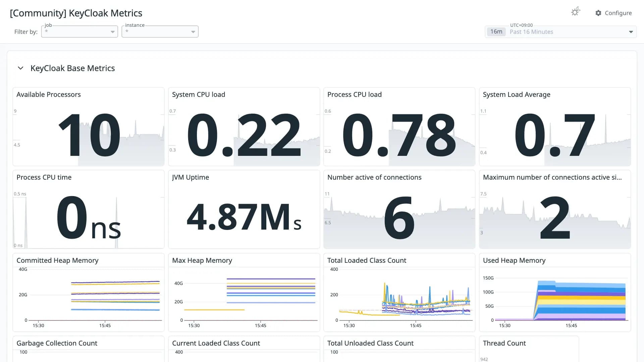
Task: Click the Number active of connections title
Action: pyautogui.click(x=374, y=177)
